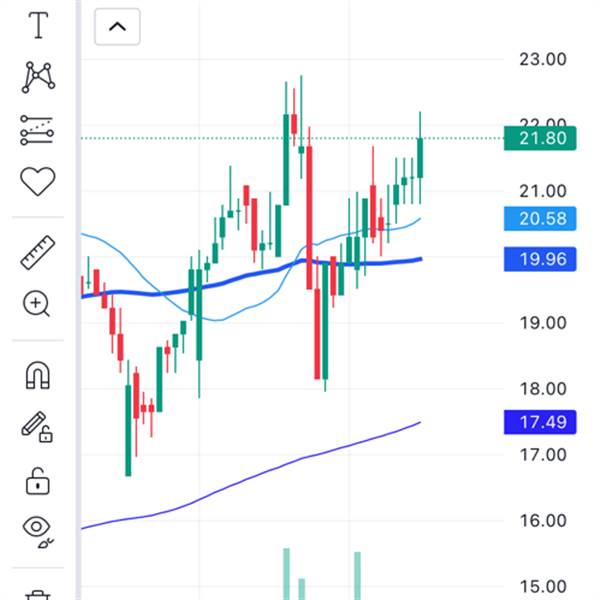Toggle lock all drawings padlock
The height and width of the screenshot is (600, 600).
pyautogui.click(x=38, y=481)
